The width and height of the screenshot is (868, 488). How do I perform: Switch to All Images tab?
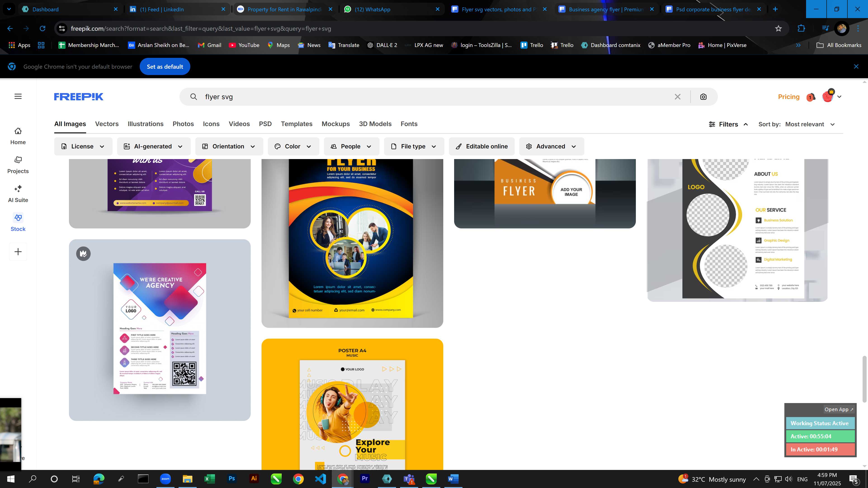(x=70, y=124)
